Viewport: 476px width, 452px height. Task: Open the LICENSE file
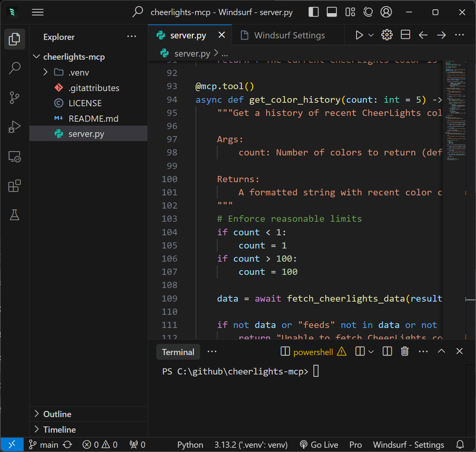coord(88,103)
